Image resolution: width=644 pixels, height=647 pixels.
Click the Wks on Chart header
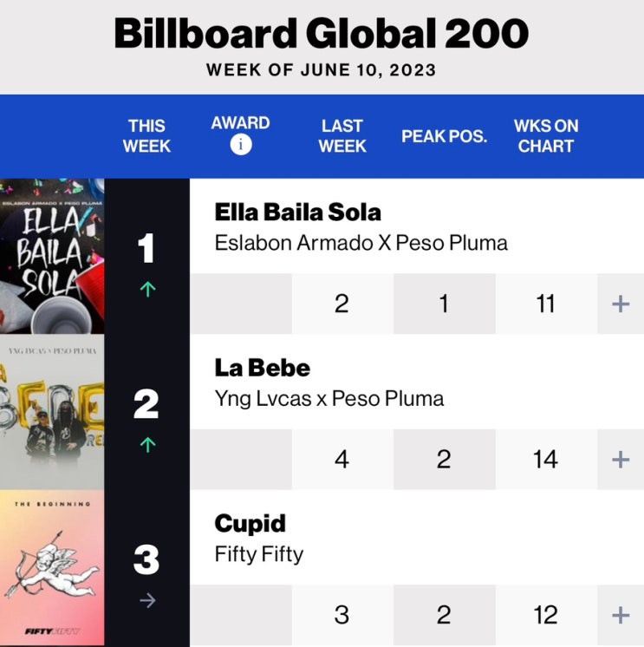[546, 136]
